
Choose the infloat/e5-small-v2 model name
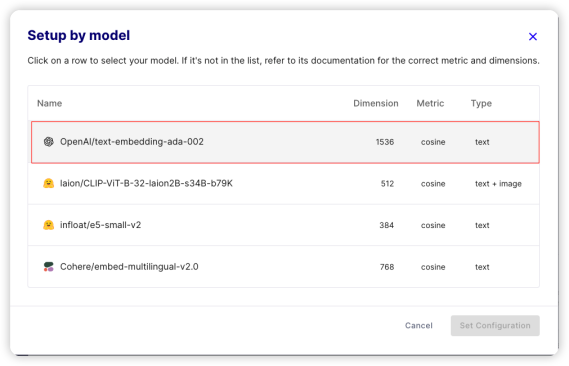pyautogui.click(x=101, y=225)
